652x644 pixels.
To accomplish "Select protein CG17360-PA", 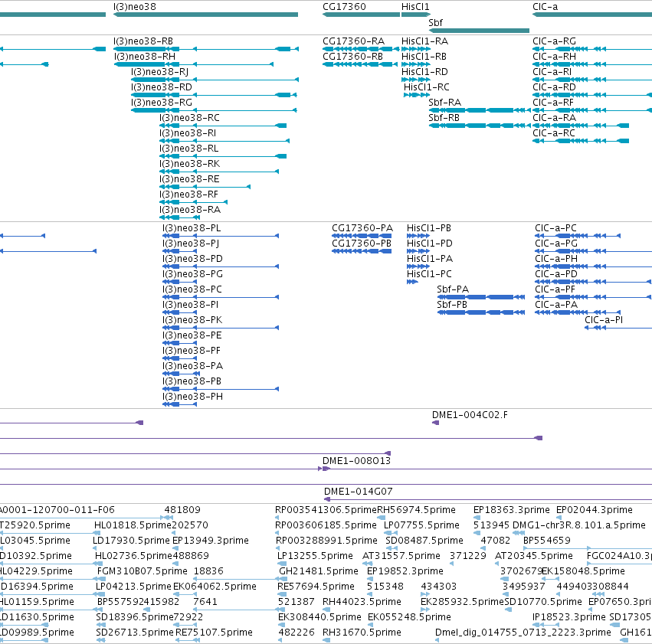I will click(x=362, y=236).
